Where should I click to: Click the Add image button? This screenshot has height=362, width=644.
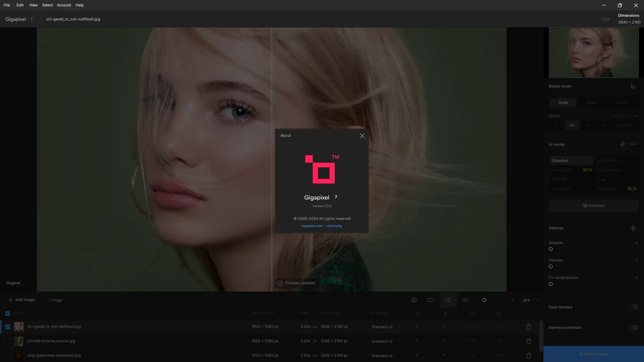coord(21,300)
